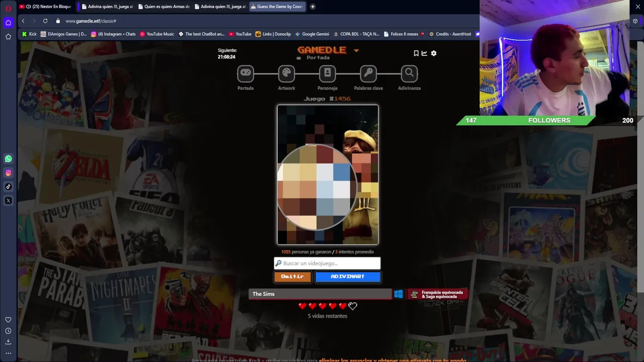Click the GAMEDLE logo
Viewport: 644px width, 362px height.
click(321, 50)
